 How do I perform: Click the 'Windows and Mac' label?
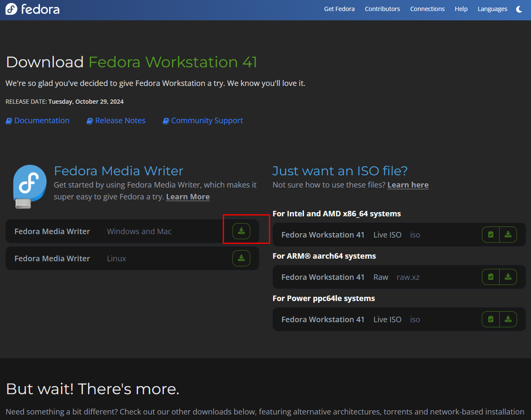click(x=139, y=231)
